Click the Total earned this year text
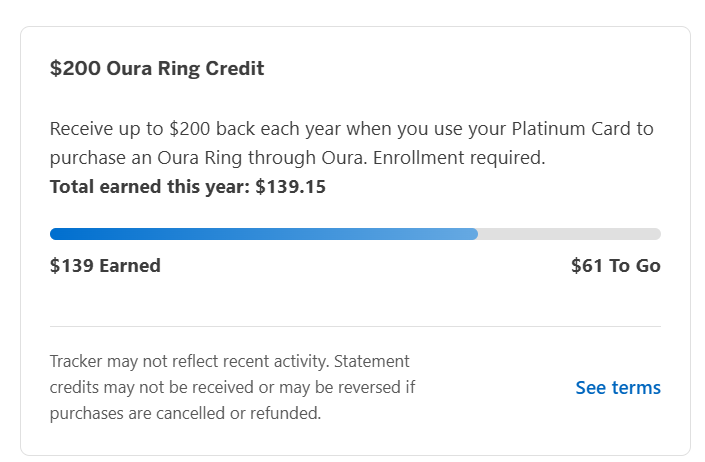 coord(148,187)
